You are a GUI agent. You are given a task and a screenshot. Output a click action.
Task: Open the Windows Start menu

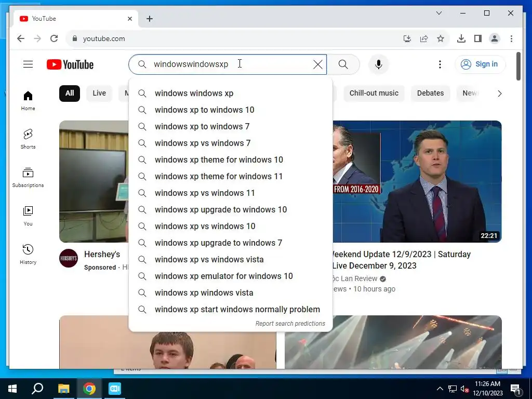coord(12,389)
